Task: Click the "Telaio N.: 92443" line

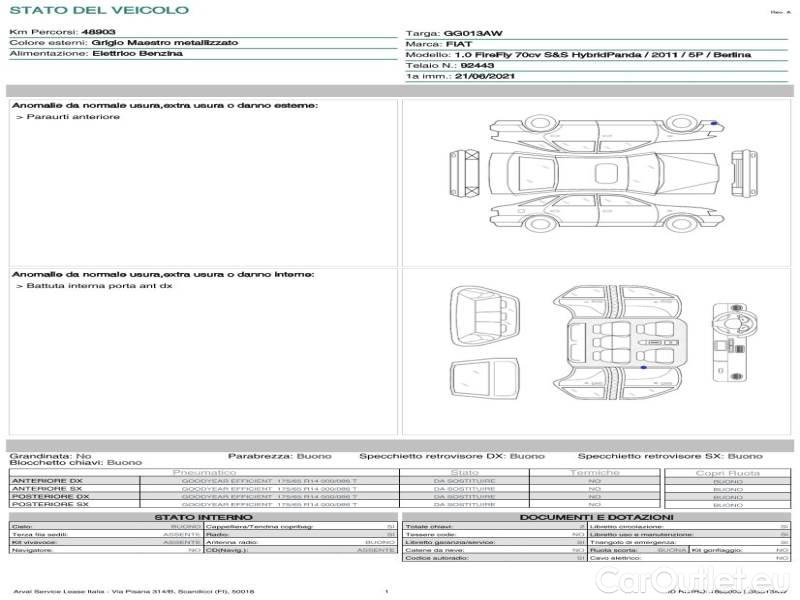Action: click(x=449, y=66)
